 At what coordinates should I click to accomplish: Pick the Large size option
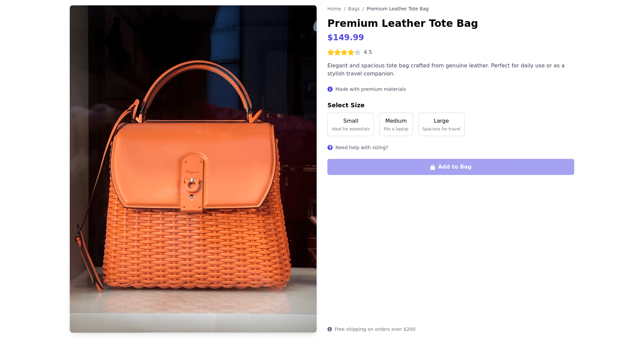[441, 124]
